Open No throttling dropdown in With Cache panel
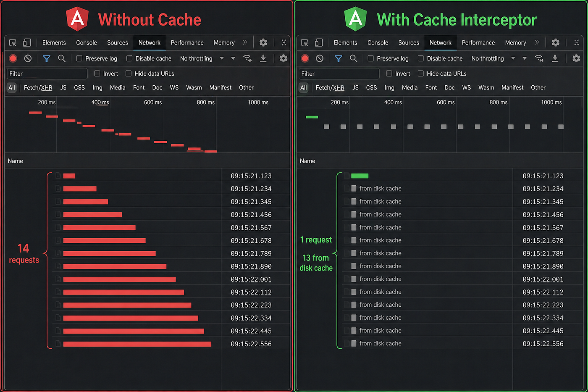Screen dimensions: 588x392 click(x=493, y=58)
